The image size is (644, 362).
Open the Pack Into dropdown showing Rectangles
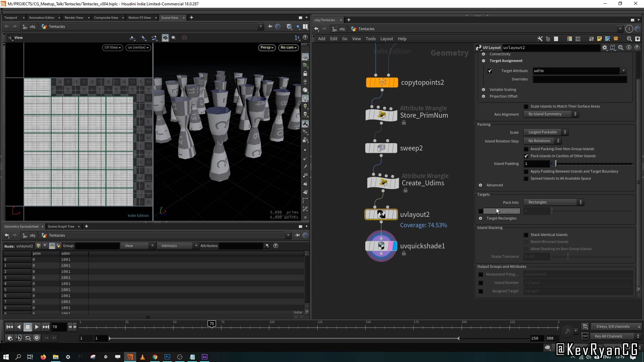(553, 202)
